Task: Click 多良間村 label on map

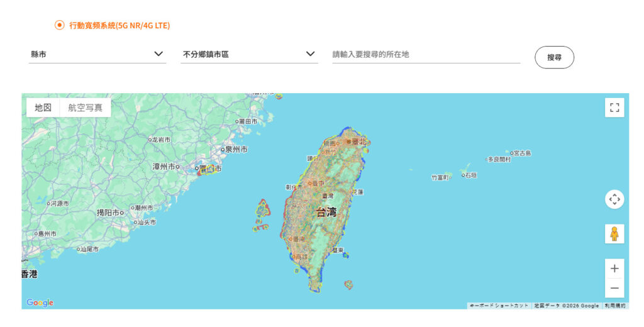Action: (x=499, y=159)
